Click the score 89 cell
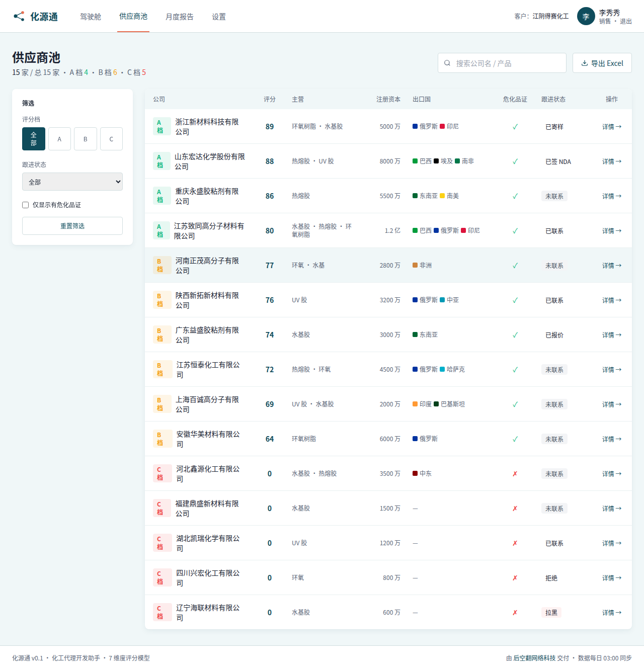The width and height of the screenshot is (644, 670). (x=270, y=127)
